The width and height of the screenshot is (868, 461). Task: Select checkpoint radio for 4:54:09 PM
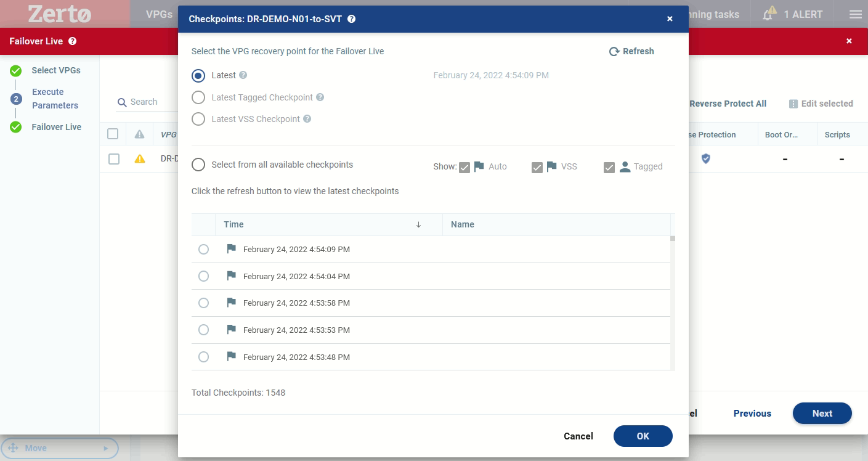pyautogui.click(x=203, y=250)
